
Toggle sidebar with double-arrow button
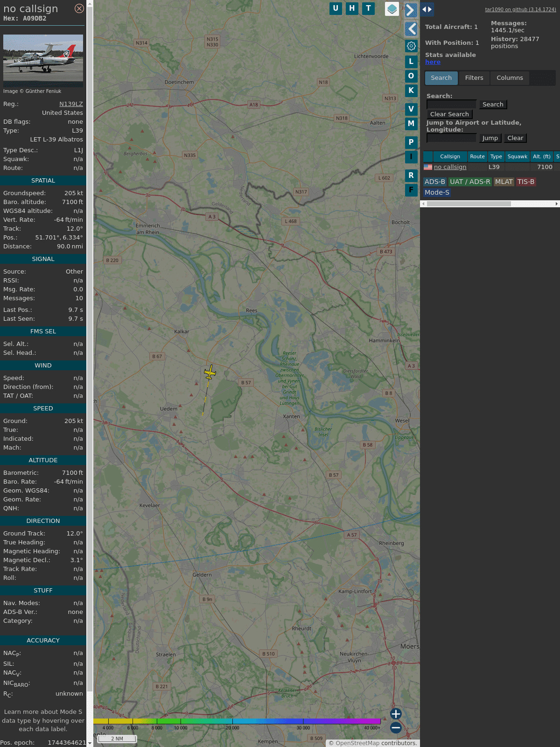coord(427,9)
